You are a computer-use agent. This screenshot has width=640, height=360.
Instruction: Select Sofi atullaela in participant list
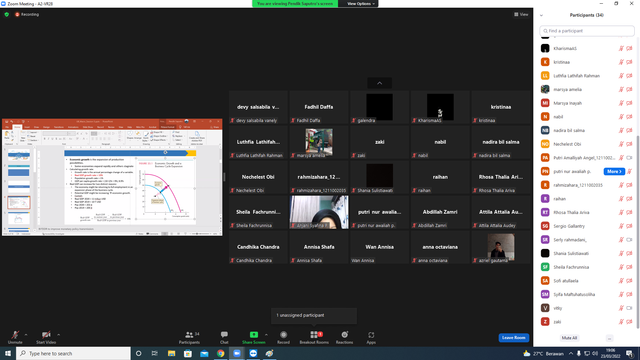point(587,281)
